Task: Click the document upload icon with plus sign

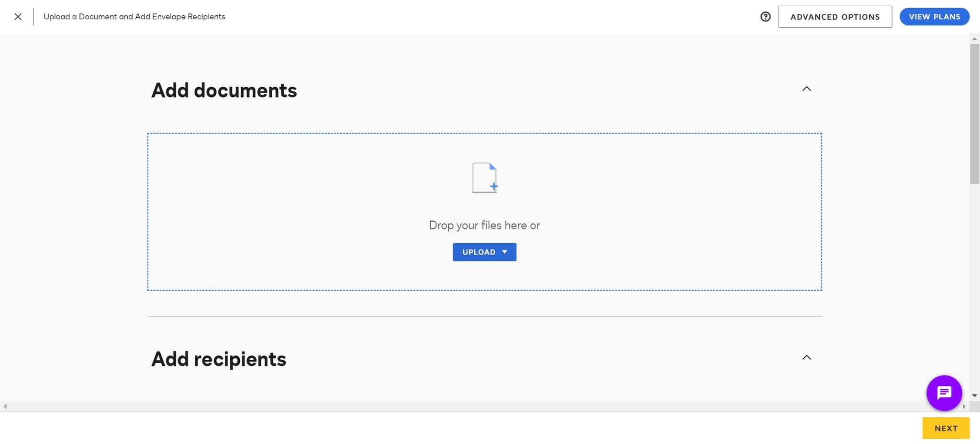Action: click(x=485, y=177)
